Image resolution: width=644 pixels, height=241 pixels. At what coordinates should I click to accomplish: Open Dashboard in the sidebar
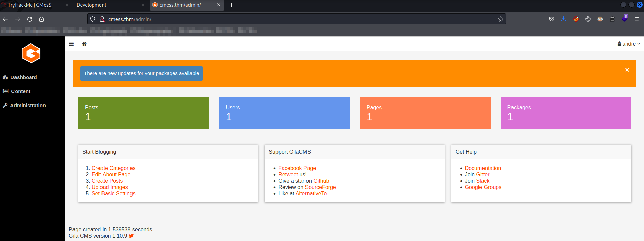[x=24, y=77]
